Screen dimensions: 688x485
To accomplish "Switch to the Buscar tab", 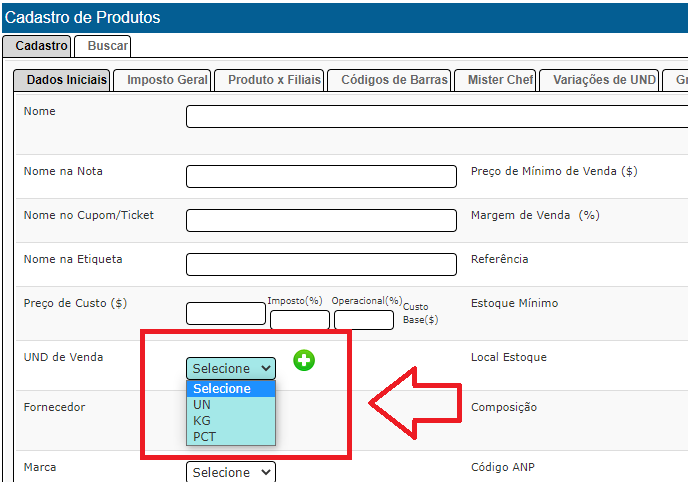I will [x=103, y=46].
